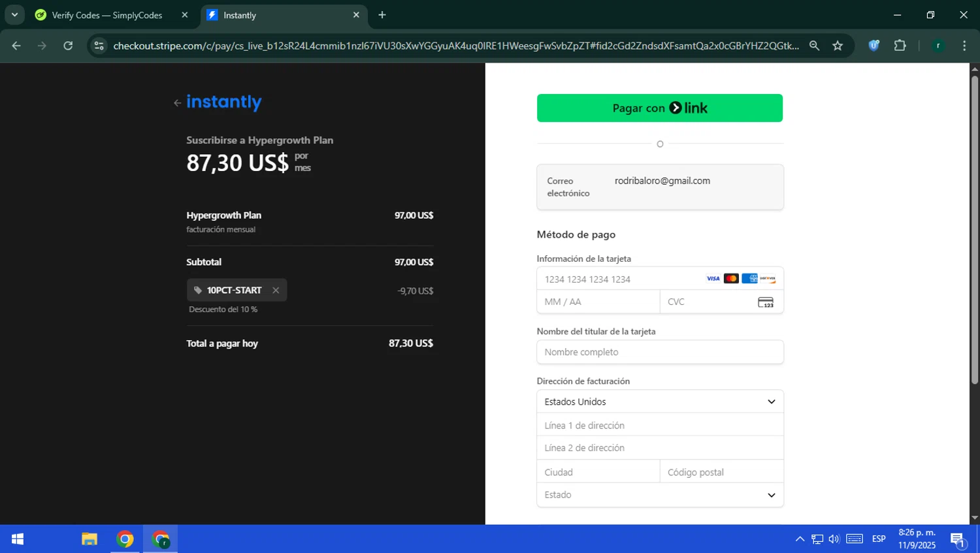Click the back arrow next to instantly logo
980x553 pixels.
177,103
